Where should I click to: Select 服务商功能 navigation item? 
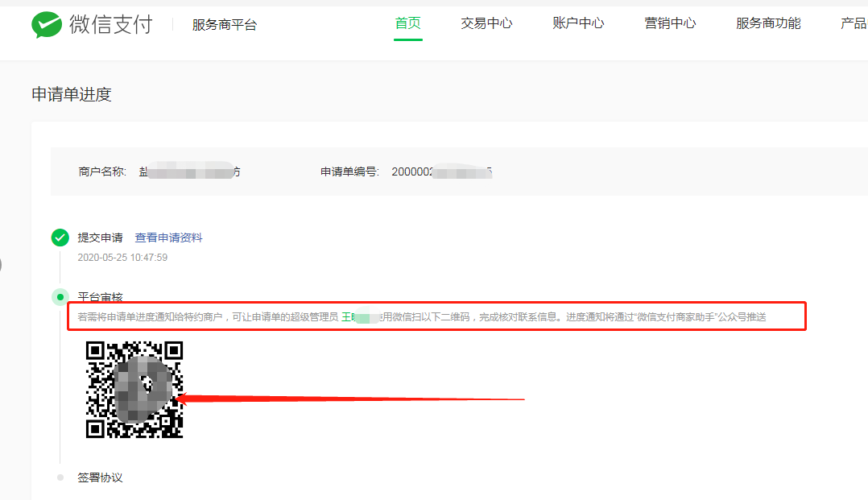[x=768, y=23]
